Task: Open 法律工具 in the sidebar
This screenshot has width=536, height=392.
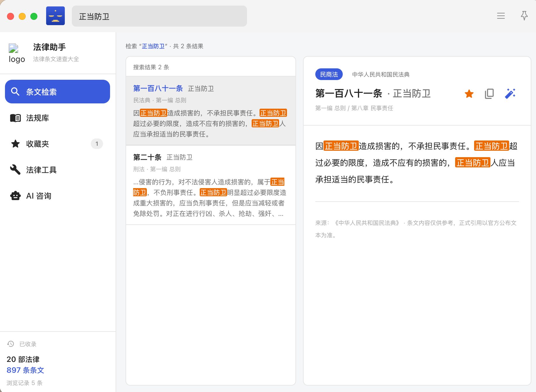Action: point(58,170)
